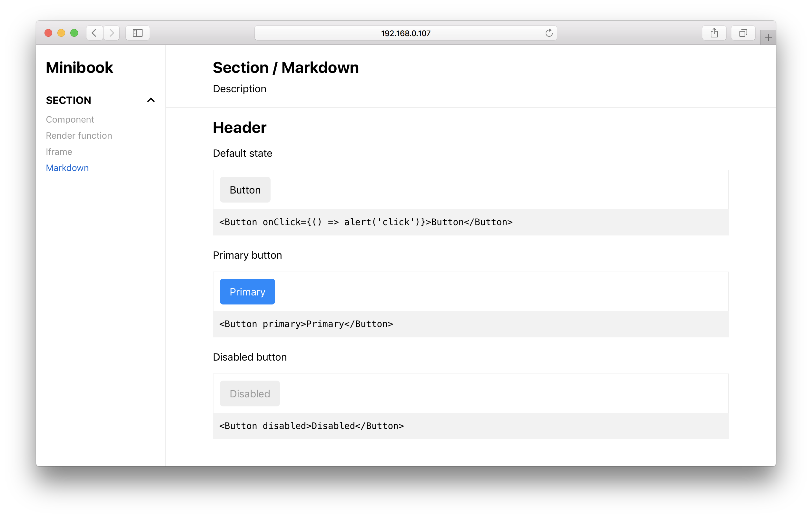This screenshot has height=518, width=812.
Task: Click the green fullscreen window button
Action: 74,33
